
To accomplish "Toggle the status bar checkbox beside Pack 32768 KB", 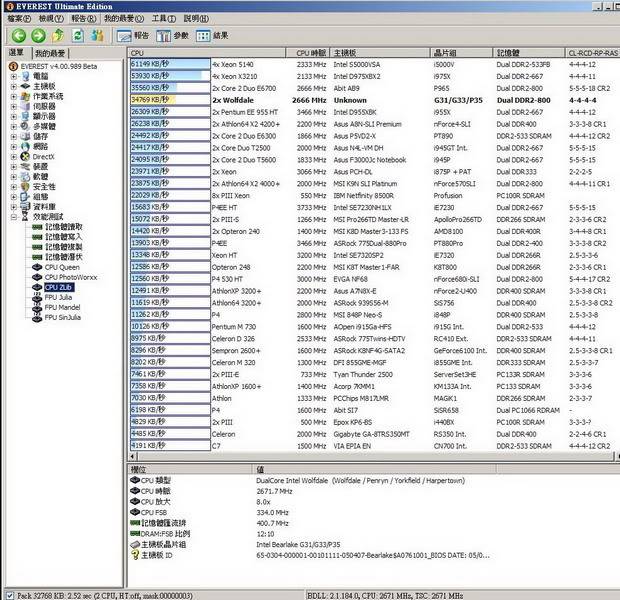I will pyautogui.click(x=10, y=595).
